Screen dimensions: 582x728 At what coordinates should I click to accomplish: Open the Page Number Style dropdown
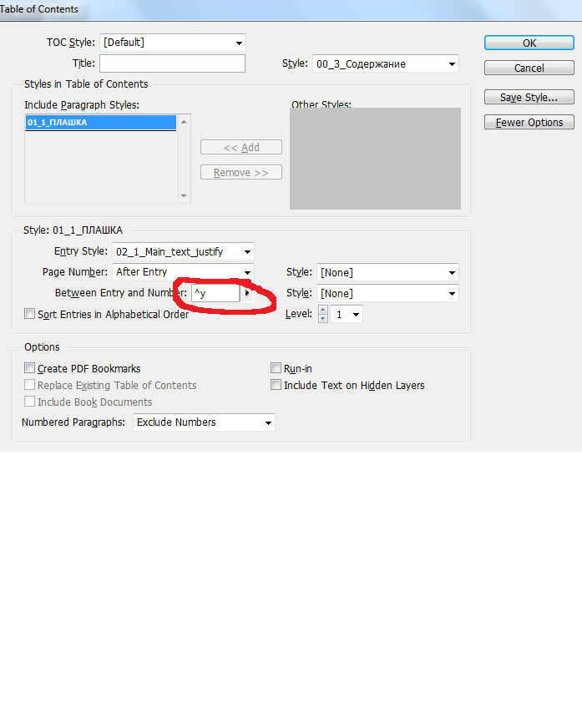pos(387,272)
